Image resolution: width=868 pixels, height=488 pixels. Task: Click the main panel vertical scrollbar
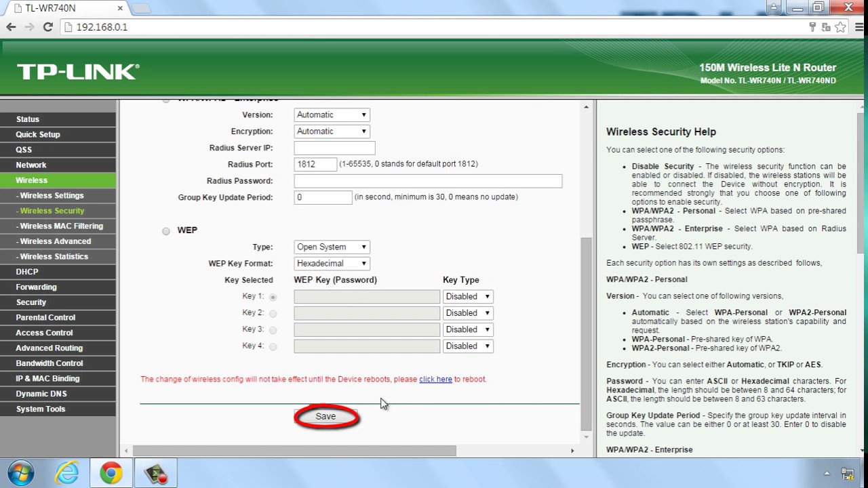point(587,334)
